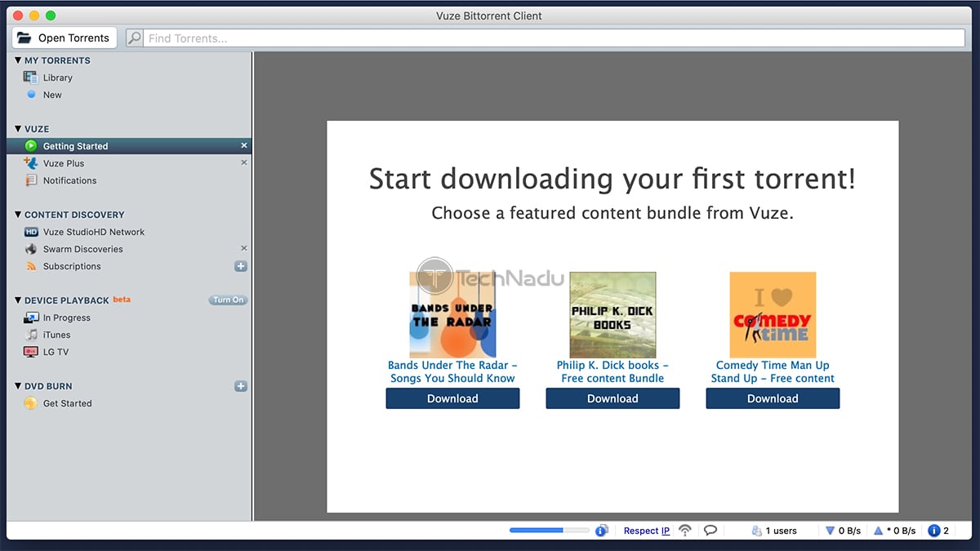Collapse the Vuze section
The height and width of the screenshot is (551, 980).
[x=18, y=129]
